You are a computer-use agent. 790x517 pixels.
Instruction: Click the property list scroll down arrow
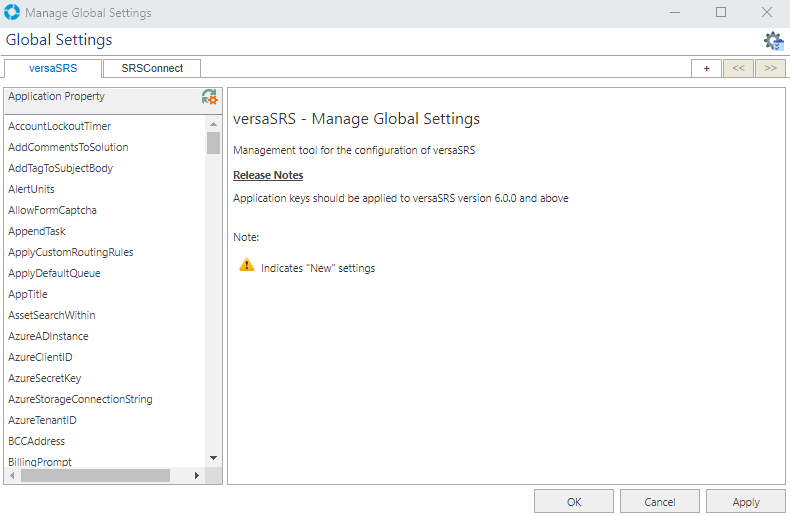pyautogui.click(x=214, y=458)
